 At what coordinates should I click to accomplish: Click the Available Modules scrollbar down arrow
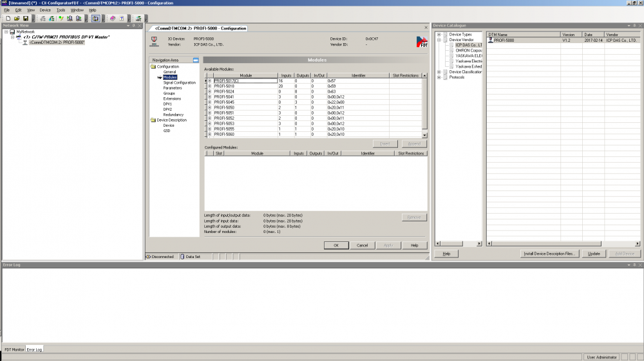click(424, 135)
